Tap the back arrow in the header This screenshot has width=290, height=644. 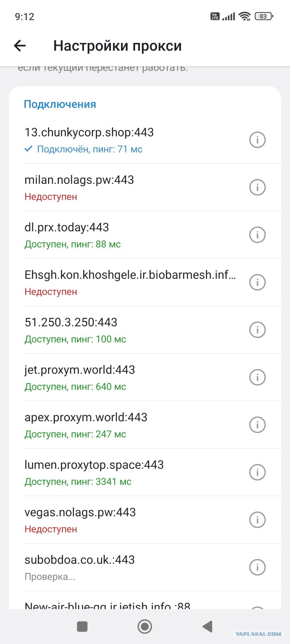click(x=20, y=46)
